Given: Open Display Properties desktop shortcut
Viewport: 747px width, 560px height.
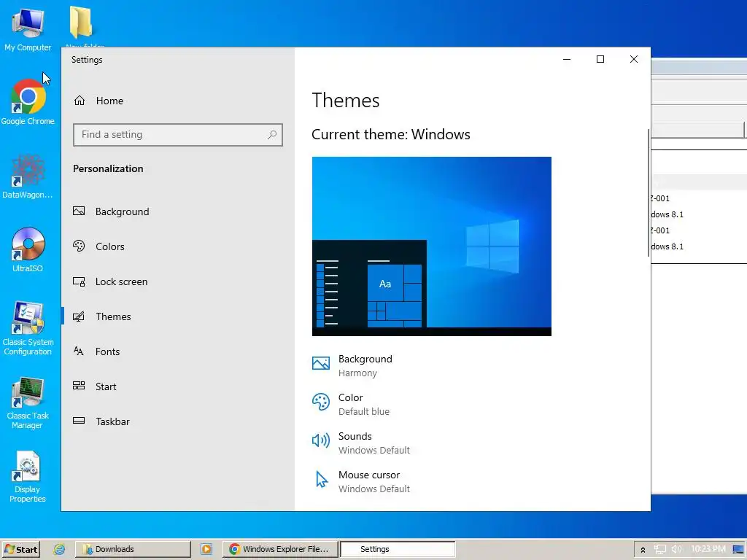Looking at the screenshot, I should [28, 477].
